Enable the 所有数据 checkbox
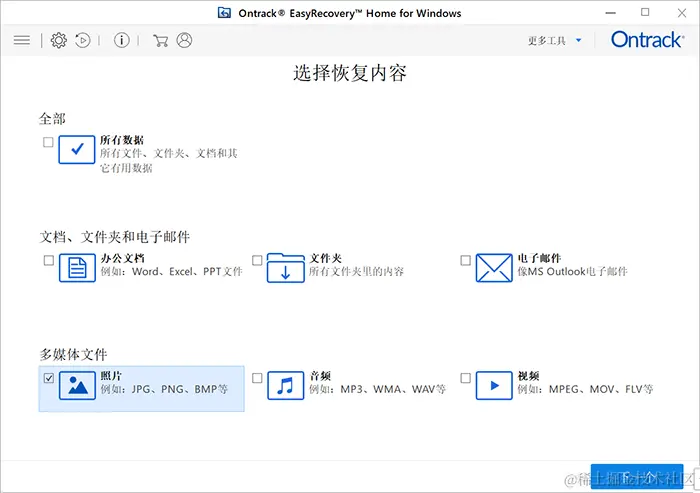 (48, 142)
